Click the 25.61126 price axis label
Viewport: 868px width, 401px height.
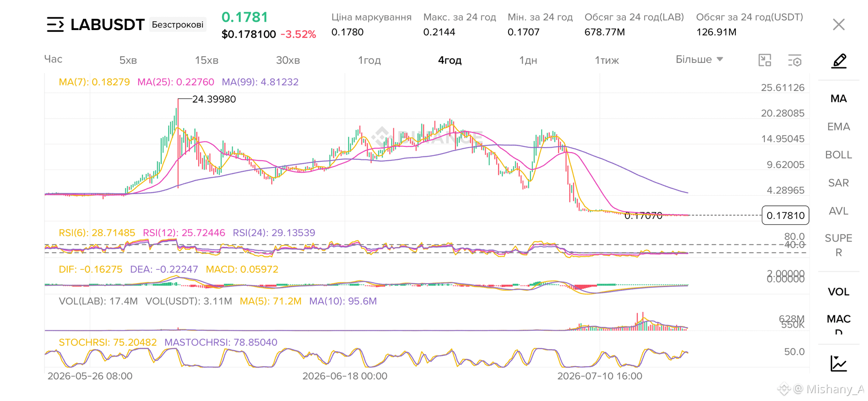click(x=783, y=88)
